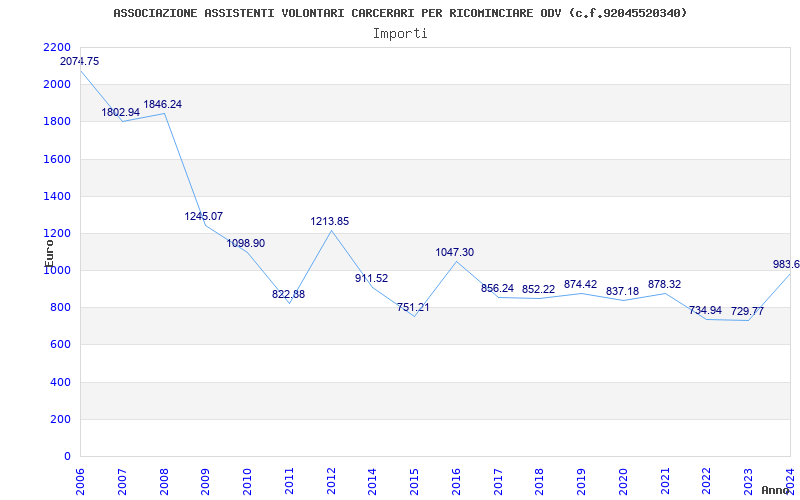This screenshot has width=800, height=500.
Task: Click the x-axis year 2021
Action: 665,481
